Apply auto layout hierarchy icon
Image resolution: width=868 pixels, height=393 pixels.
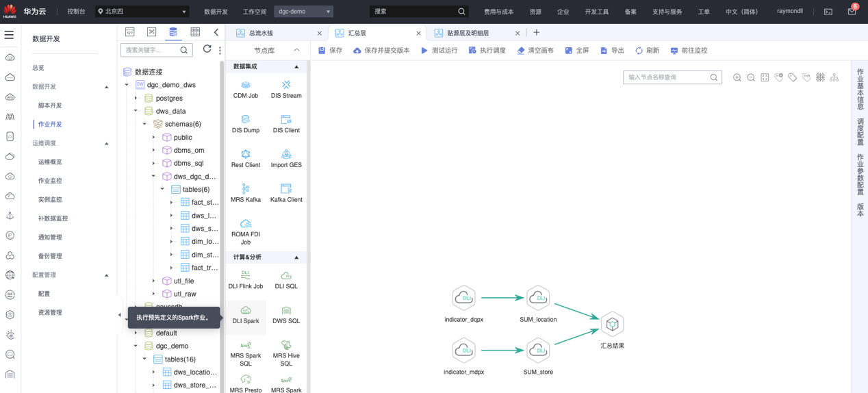(834, 77)
